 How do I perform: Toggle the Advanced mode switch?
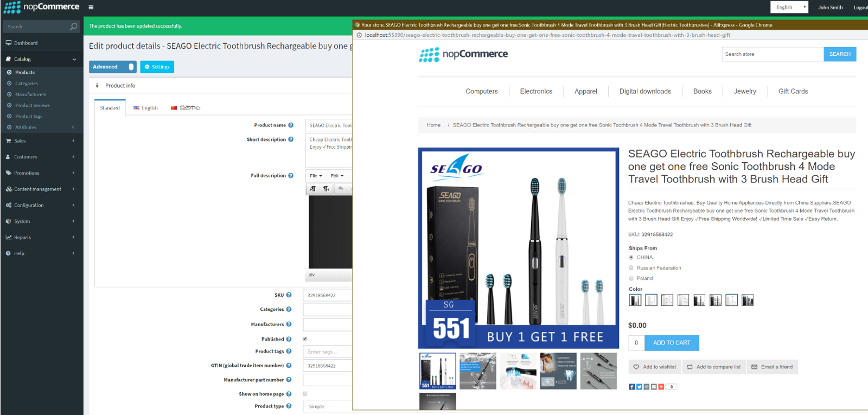pos(112,67)
